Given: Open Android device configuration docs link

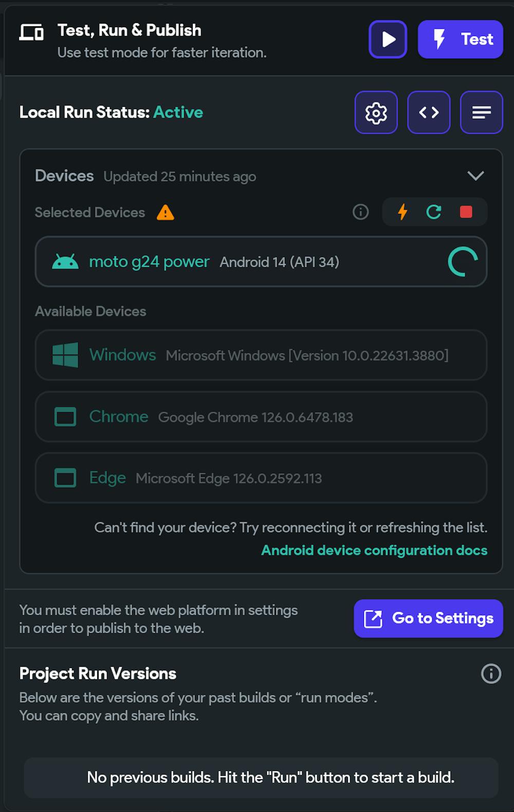Looking at the screenshot, I should click(374, 550).
